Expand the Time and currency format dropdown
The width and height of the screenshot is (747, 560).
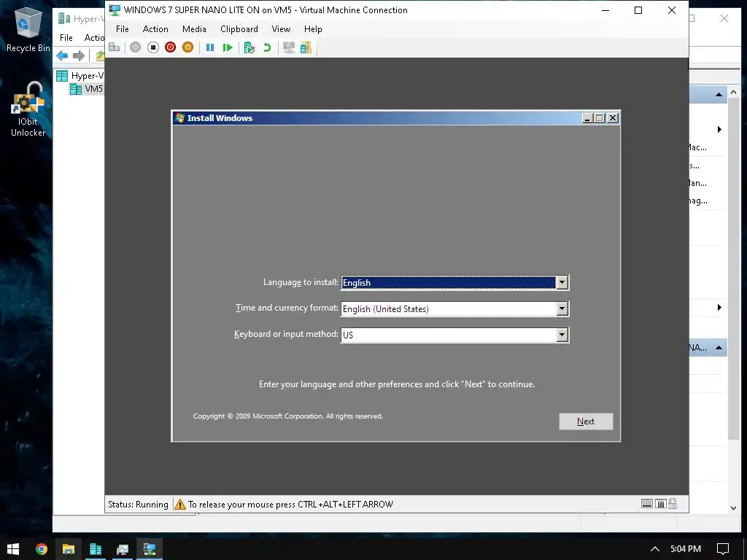click(x=562, y=308)
